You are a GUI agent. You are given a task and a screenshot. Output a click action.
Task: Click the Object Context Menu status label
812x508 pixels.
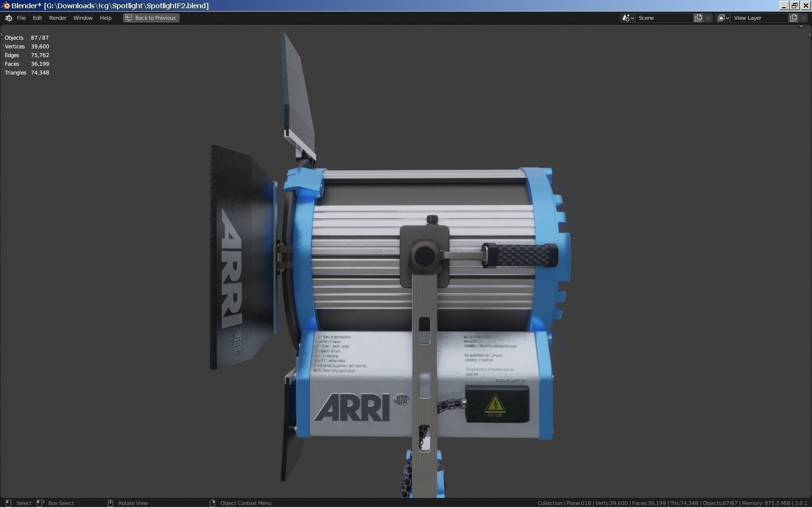(246, 503)
